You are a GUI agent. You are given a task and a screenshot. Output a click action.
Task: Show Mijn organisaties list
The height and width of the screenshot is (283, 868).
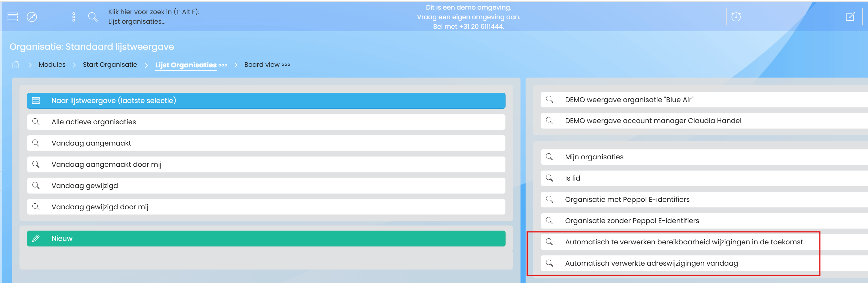pos(704,157)
